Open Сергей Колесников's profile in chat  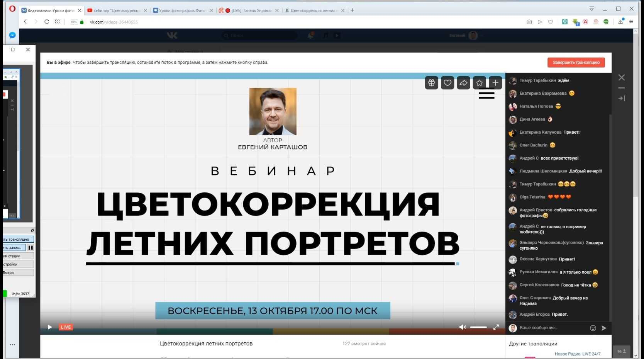pos(539,285)
